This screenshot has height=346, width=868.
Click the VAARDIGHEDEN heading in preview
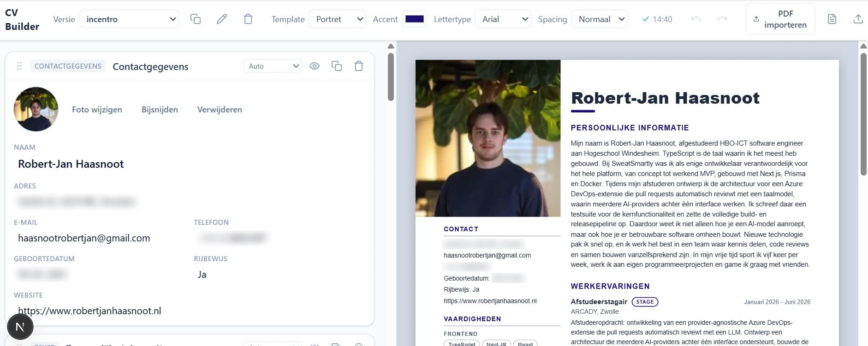click(x=472, y=319)
